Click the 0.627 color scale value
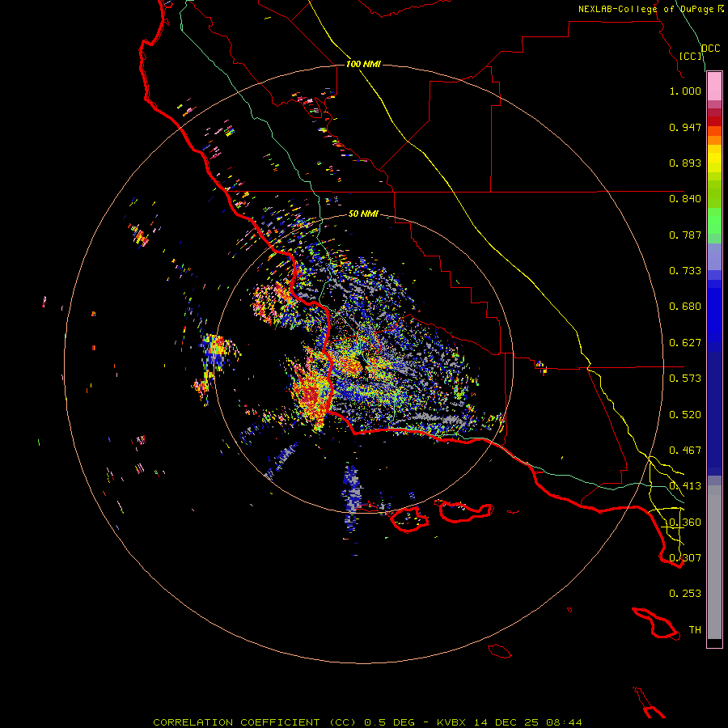 click(685, 343)
